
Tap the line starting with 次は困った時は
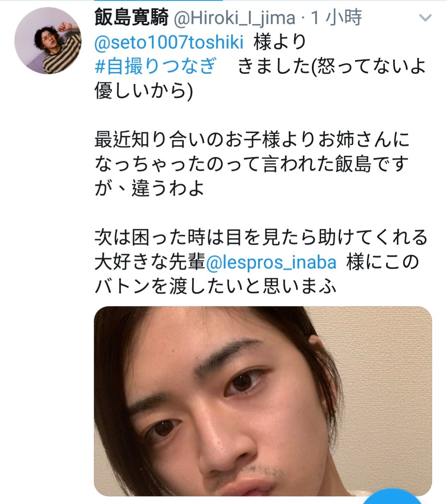261,238
